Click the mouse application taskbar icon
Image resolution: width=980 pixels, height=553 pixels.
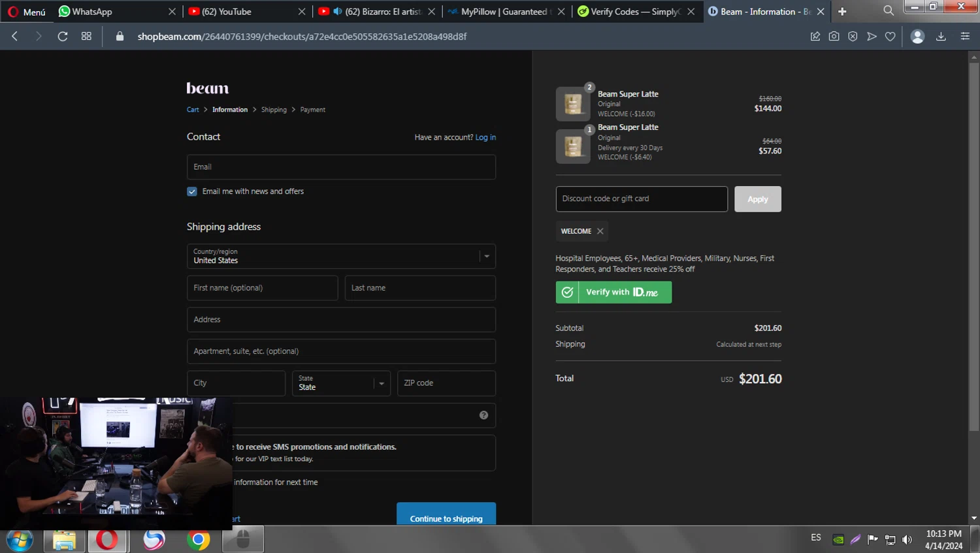tap(243, 540)
